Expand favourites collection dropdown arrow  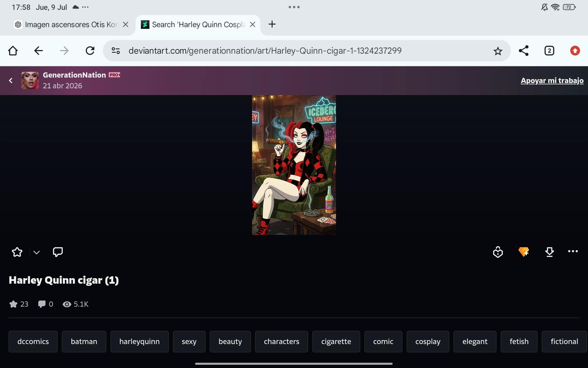click(x=36, y=252)
